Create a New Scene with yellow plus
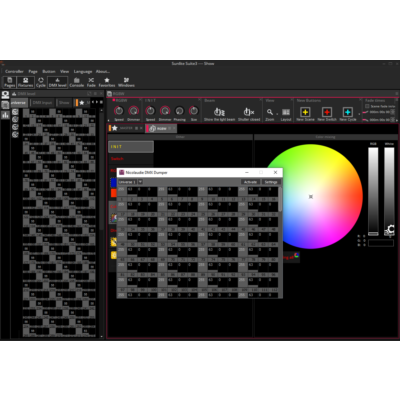Screen dimensions: 400x400 tap(305, 112)
